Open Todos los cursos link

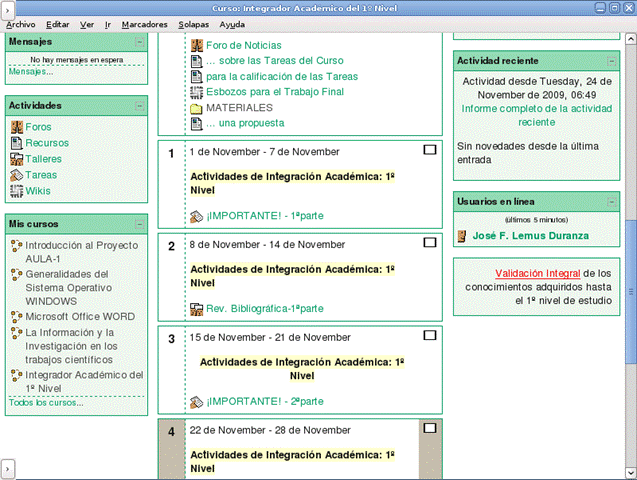tap(46, 402)
